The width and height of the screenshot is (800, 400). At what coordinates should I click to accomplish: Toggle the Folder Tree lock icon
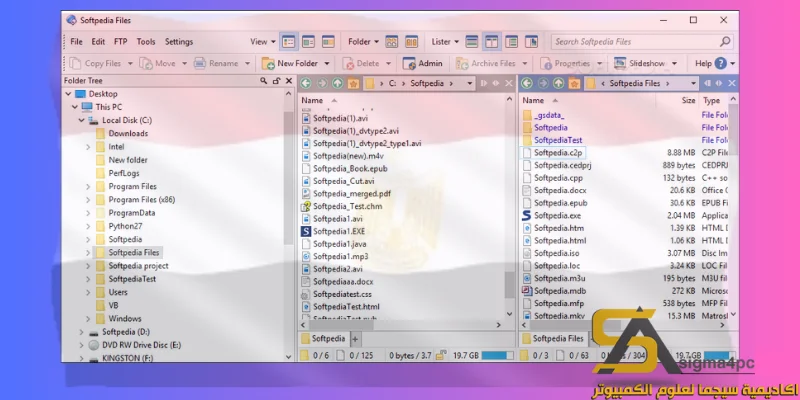[276, 81]
